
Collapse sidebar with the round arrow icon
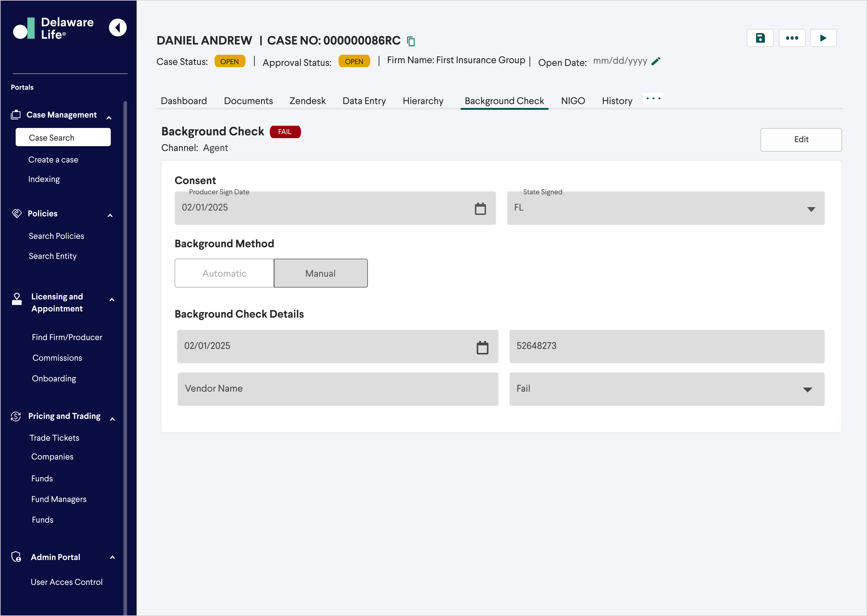[118, 28]
